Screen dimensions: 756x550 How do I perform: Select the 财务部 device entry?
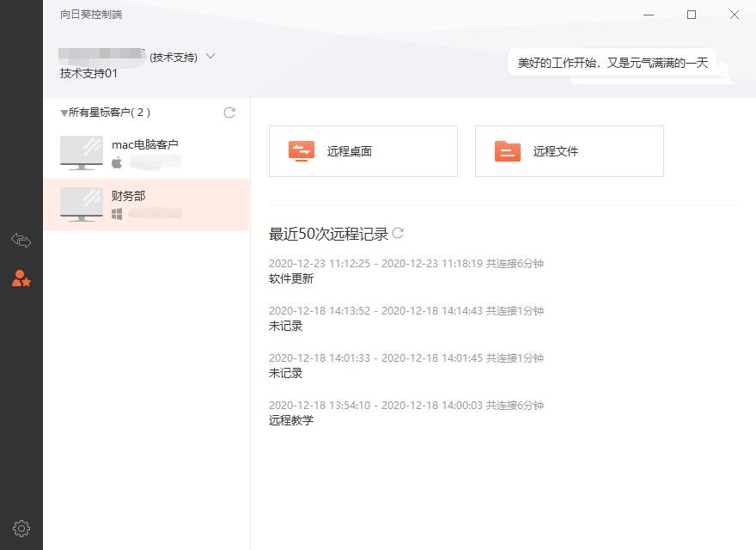[147, 204]
